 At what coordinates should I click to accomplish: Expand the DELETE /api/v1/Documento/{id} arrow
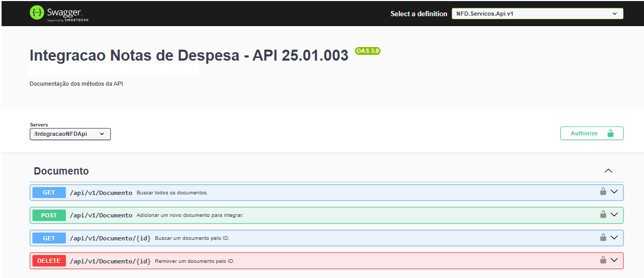[614, 260]
